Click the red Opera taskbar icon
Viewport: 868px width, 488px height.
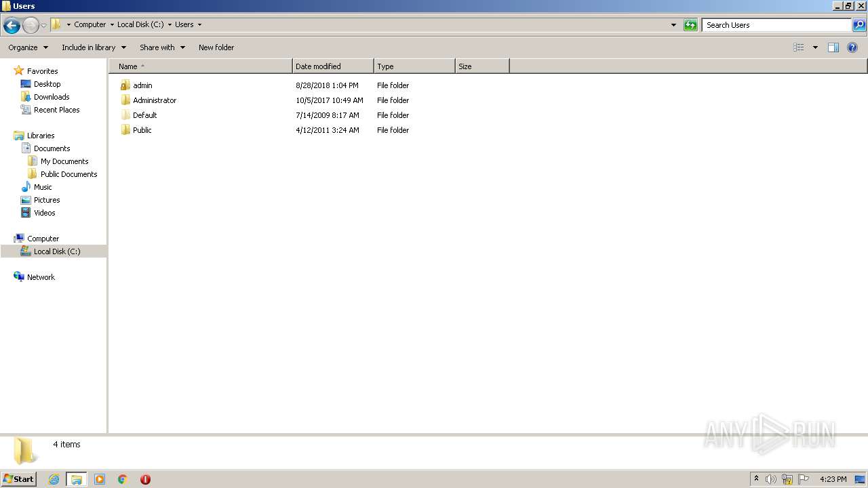145,479
